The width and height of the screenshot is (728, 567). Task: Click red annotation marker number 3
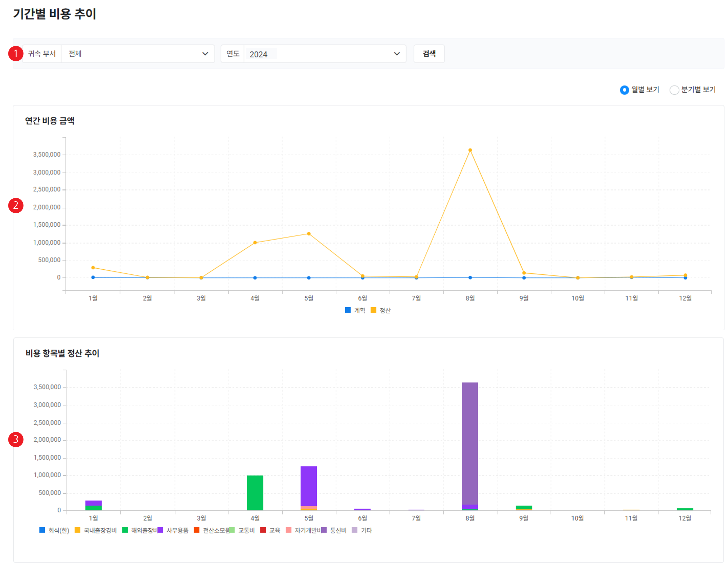16,439
